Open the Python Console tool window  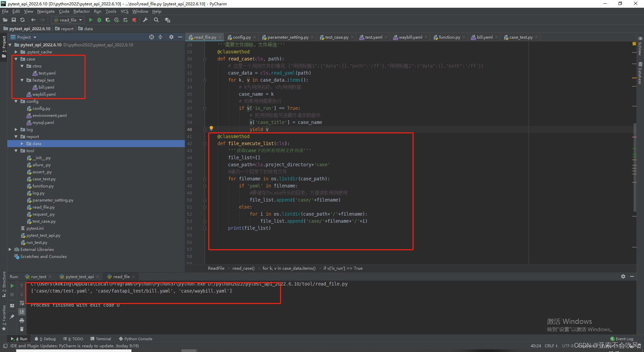(x=136, y=339)
